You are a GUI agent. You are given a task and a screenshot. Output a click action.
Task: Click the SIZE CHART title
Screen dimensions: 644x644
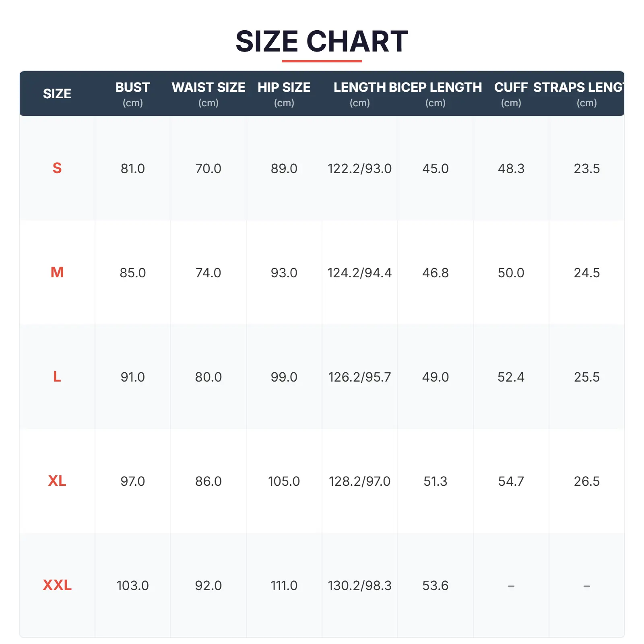[x=322, y=41]
